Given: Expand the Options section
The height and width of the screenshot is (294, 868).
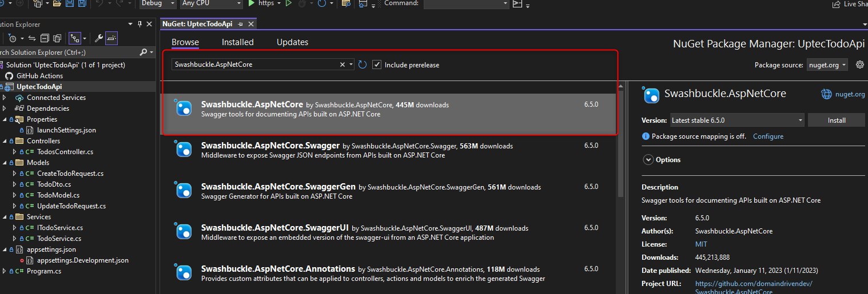Looking at the screenshot, I should (x=648, y=160).
